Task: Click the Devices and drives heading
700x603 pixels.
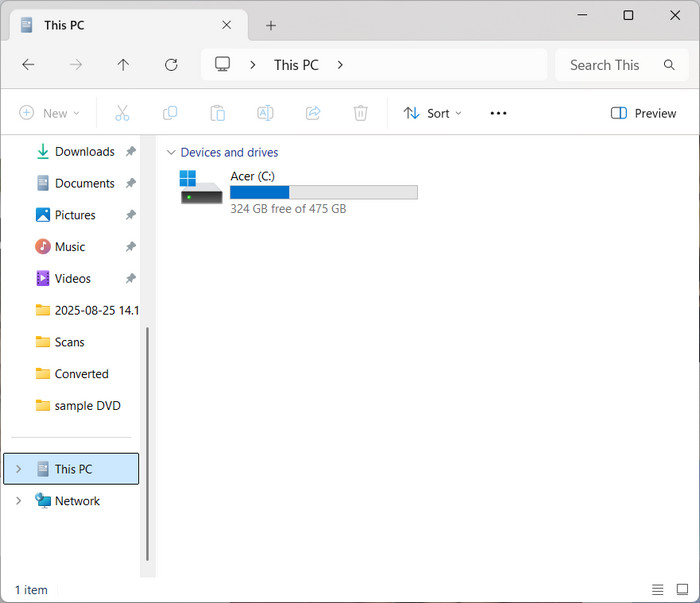Action: click(229, 153)
